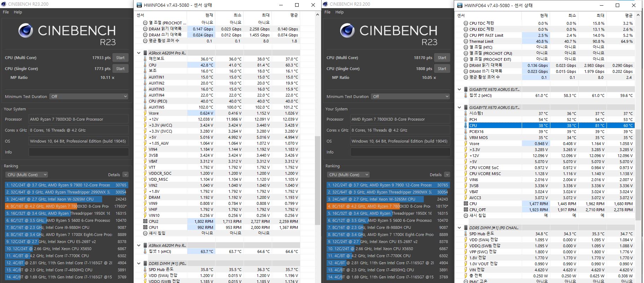
Task: Open Help menu in 17933 pts Cinebench window
Action: click(x=18, y=12)
